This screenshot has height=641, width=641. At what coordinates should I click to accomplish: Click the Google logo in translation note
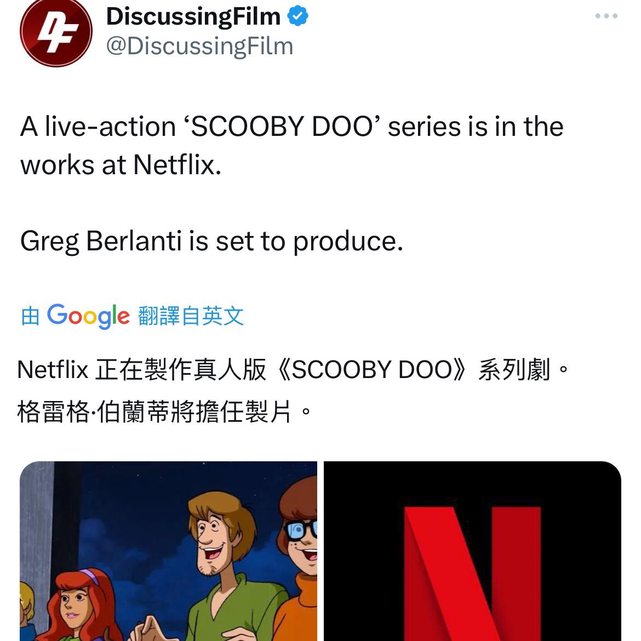[88, 316]
